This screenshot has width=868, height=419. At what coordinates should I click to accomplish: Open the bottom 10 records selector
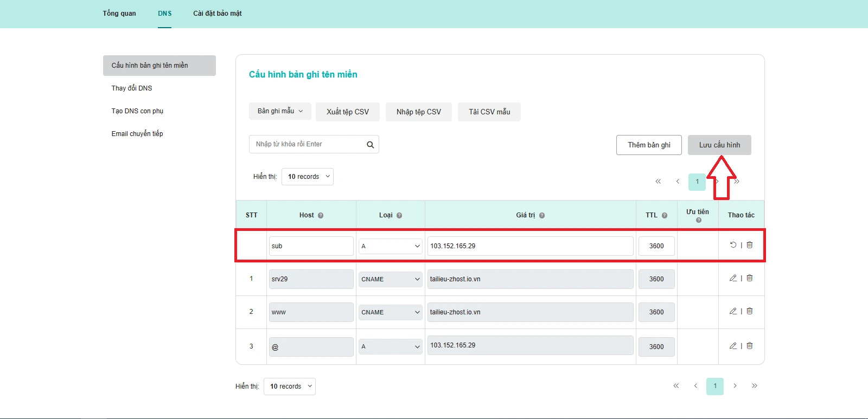pyautogui.click(x=290, y=386)
